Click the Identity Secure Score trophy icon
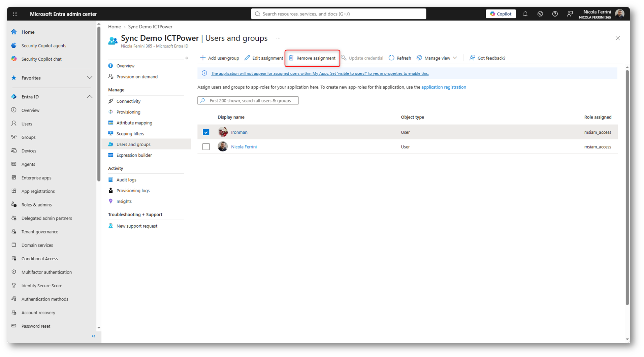 [x=14, y=285]
